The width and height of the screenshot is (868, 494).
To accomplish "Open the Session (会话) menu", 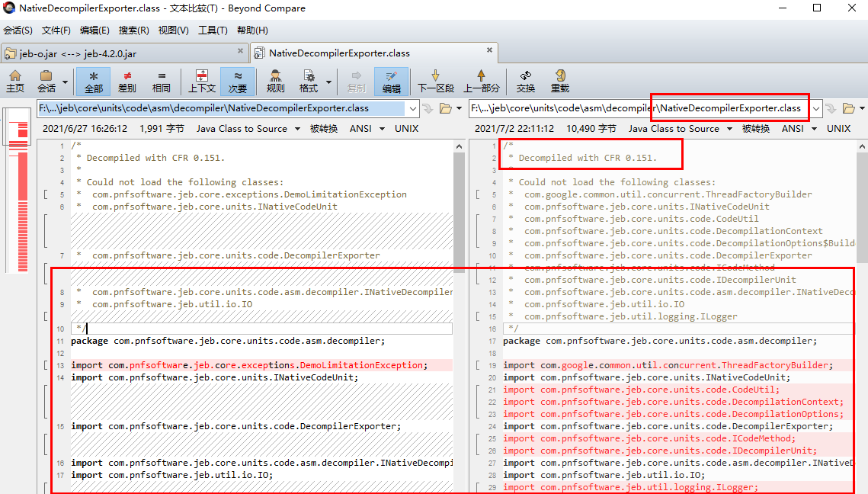I will pyautogui.click(x=18, y=30).
